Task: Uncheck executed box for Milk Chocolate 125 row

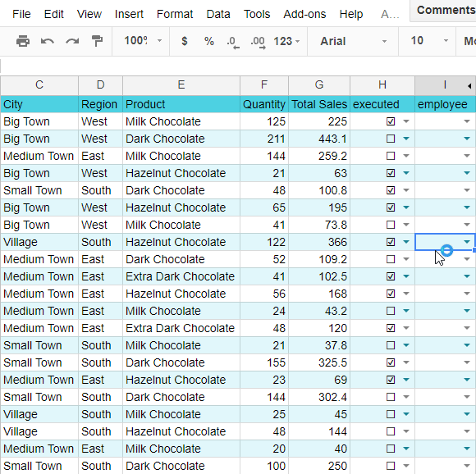Action: [391, 121]
